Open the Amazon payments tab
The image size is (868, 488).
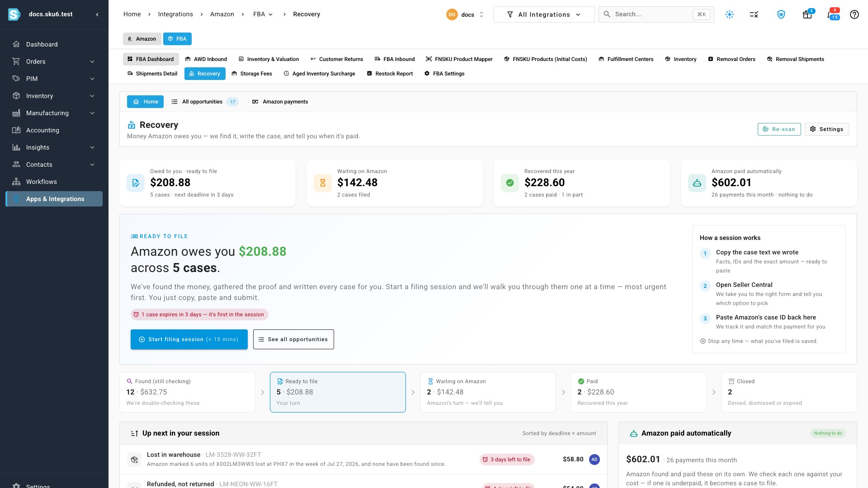[x=280, y=102]
